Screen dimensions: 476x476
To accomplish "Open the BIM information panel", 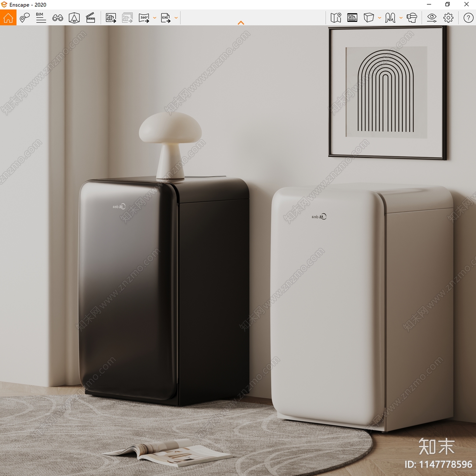I will (x=41, y=18).
